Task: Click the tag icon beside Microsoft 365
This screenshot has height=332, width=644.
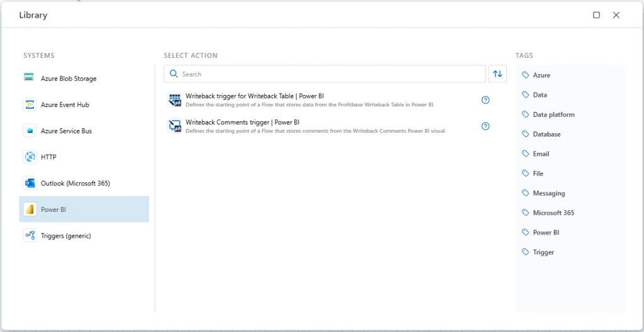Action: (x=525, y=213)
